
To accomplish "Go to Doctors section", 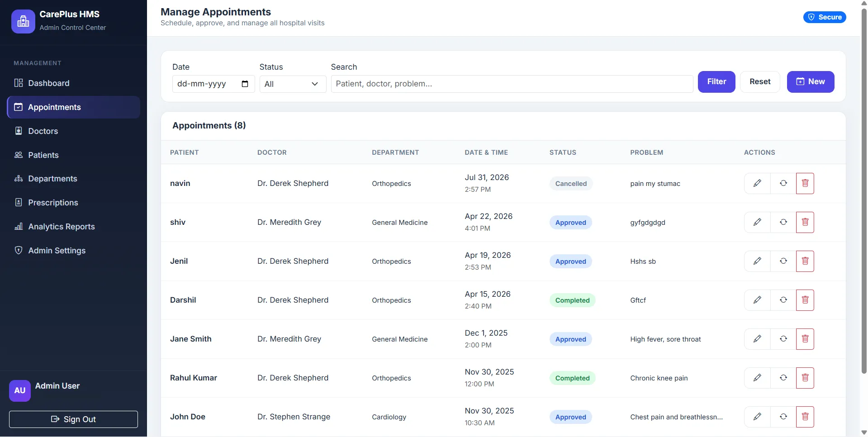I will 74,131.
